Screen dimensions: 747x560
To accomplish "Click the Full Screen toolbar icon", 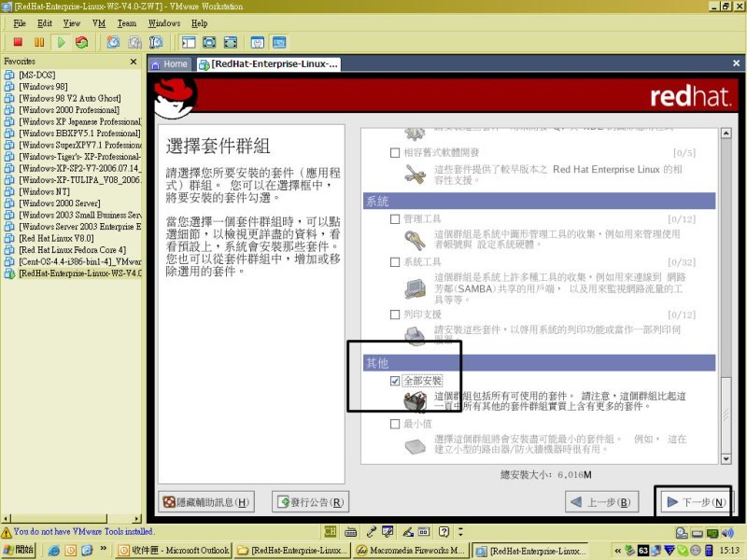I will click(209, 42).
